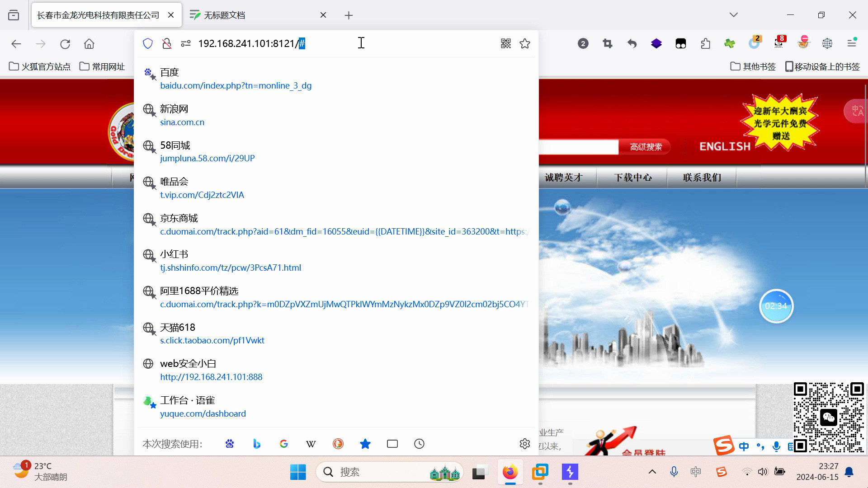
Task: Open Firefox from the taskbar
Action: [510, 472]
